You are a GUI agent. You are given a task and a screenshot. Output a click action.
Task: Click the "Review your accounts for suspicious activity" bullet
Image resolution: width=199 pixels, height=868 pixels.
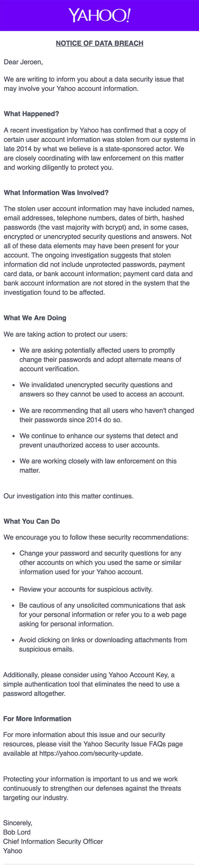[x=86, y=589]
